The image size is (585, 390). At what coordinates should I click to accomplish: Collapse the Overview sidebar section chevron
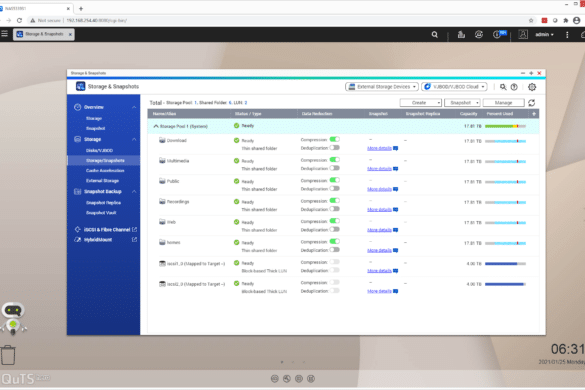pyautogui.click(x=134, y=107)
